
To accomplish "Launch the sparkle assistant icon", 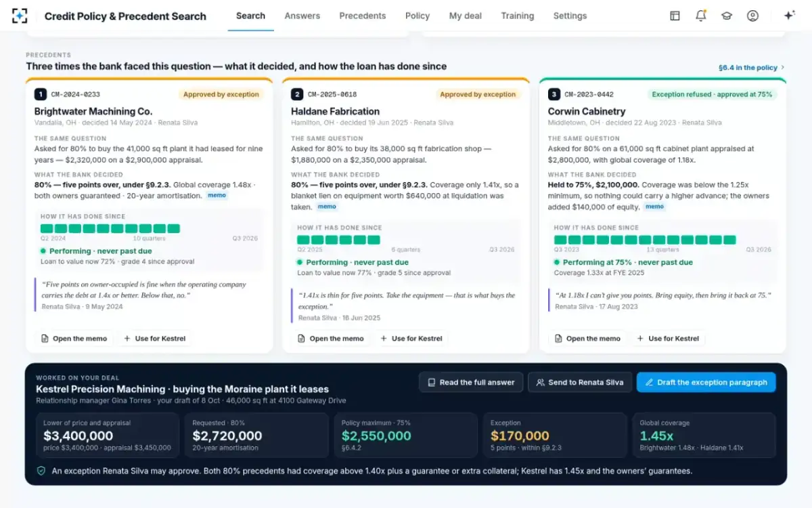I will [789, 16].
